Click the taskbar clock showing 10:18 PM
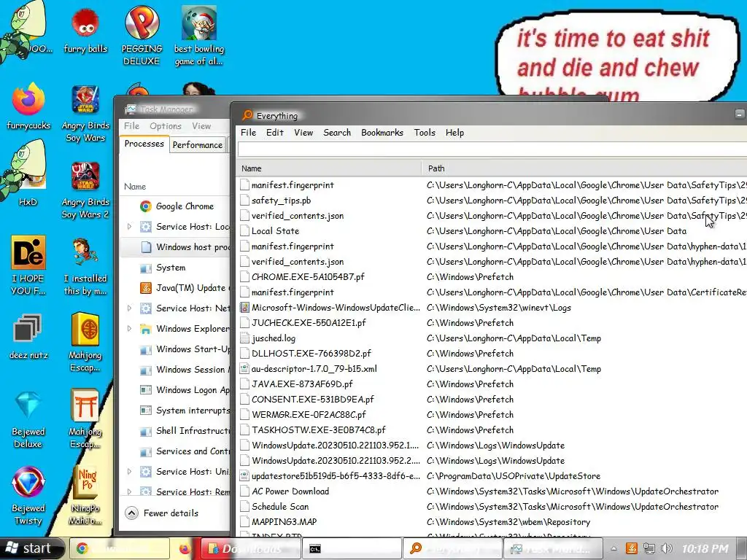The width and height of the screenshot is (747, 560). (x=705, y=548)
